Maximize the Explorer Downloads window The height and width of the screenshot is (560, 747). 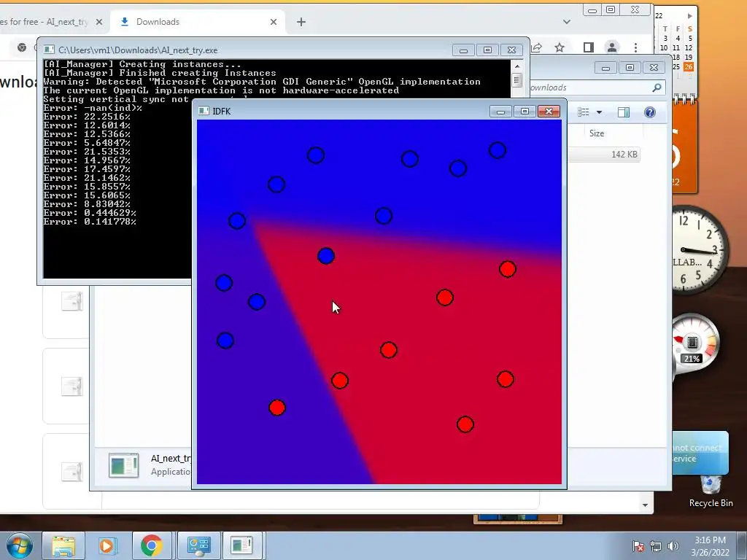pos(630,68)
